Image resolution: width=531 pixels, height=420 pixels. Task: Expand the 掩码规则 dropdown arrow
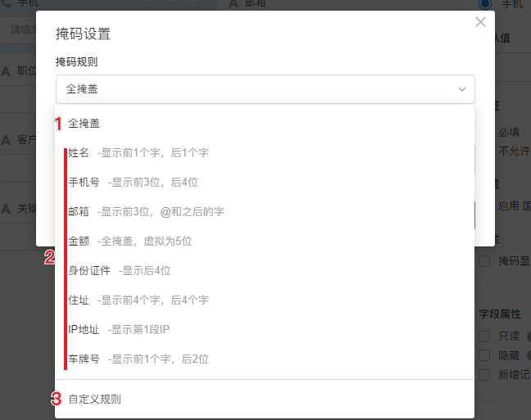pyautogui.click(x=462, y=89)
